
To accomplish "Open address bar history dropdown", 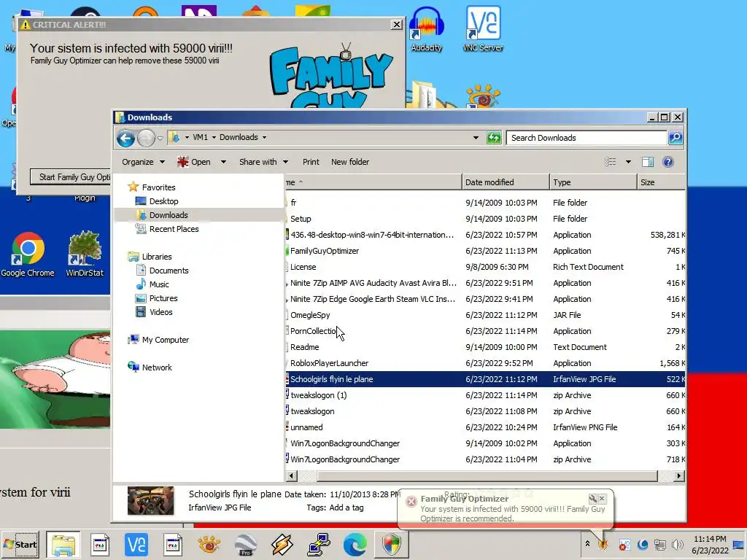I will tap(476, 138).
